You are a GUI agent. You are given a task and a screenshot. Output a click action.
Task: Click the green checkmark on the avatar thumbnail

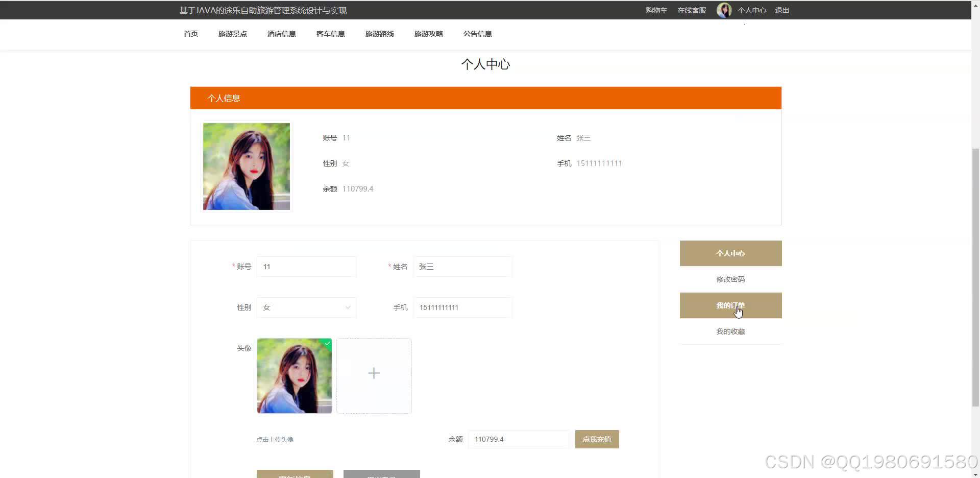point(327,344)
